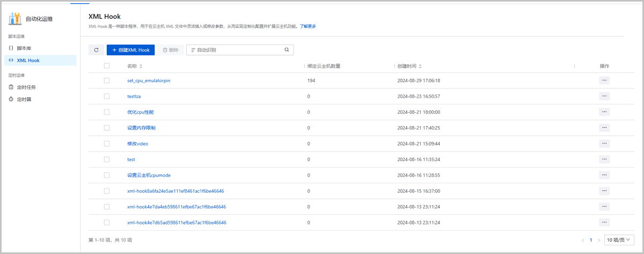Go to pagination page 1
Image resolution: width=644 pixels, height=254 pixels.
[591, 240]
